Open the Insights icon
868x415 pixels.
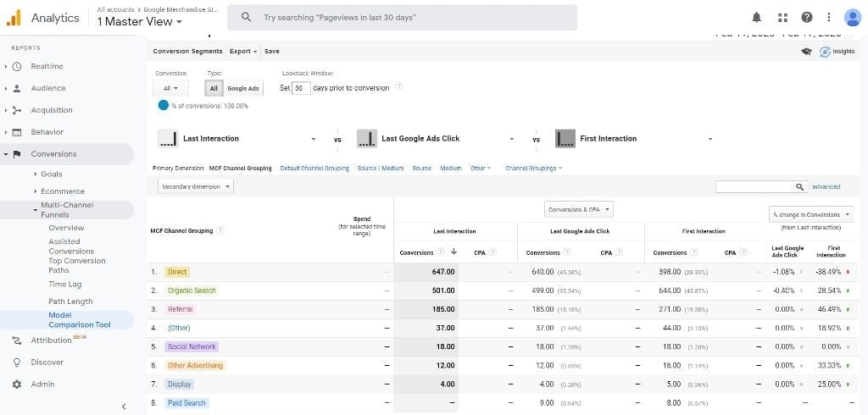click(x=825, y=52)
